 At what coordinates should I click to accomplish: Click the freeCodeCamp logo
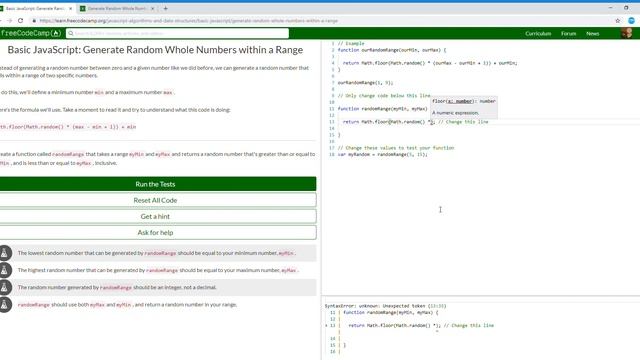31,33
